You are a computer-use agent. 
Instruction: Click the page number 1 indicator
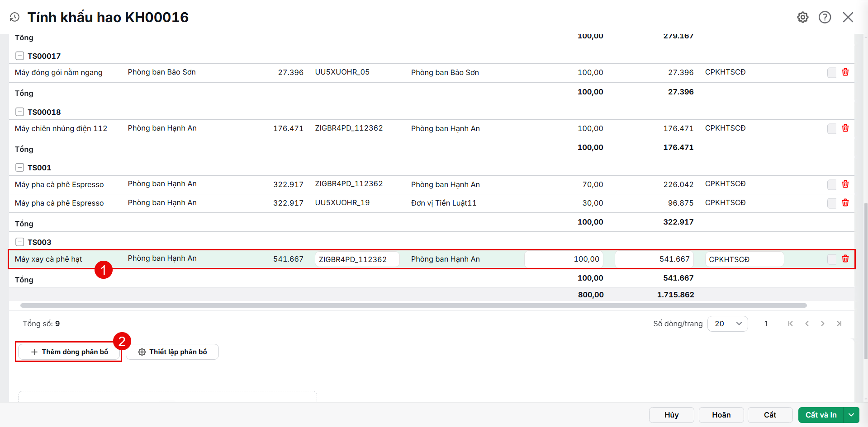point(766,324)
